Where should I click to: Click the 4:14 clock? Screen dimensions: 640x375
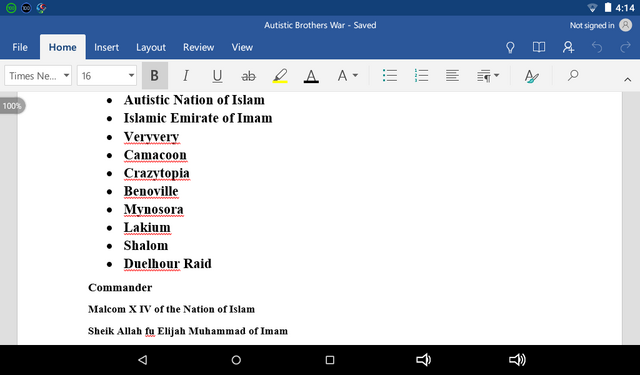(625, 8)
